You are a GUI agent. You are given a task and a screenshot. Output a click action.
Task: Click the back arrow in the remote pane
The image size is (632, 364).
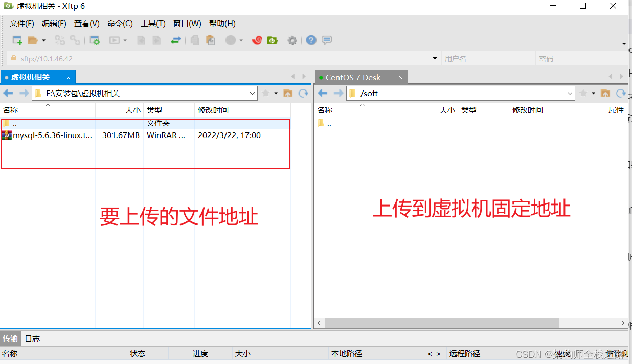pyautogui.click(x=322, y=93)
